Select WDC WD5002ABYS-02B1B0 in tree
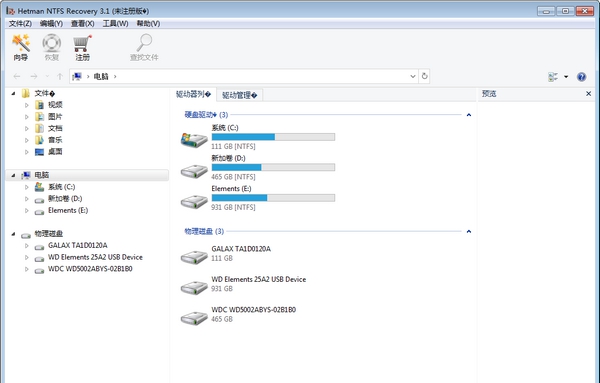Viewport: 600px width, 383px height. [90, 269]
